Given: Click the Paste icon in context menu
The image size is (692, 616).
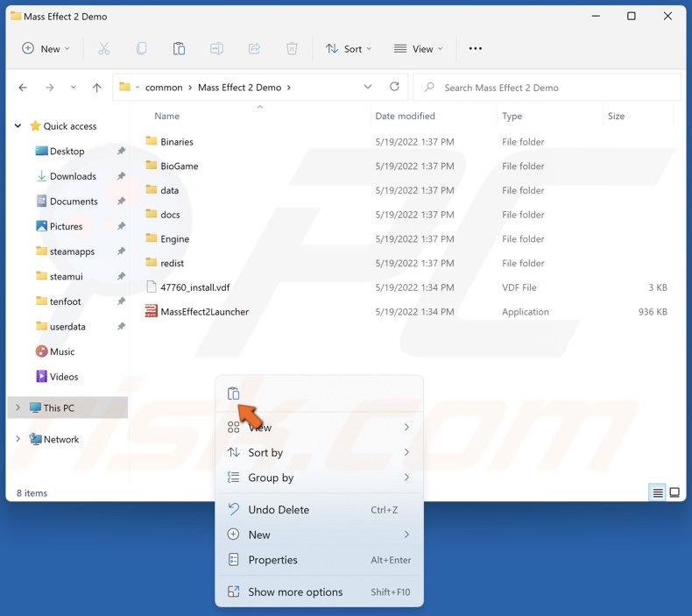Looking at the screenshot, I should [x=234, y=393].
